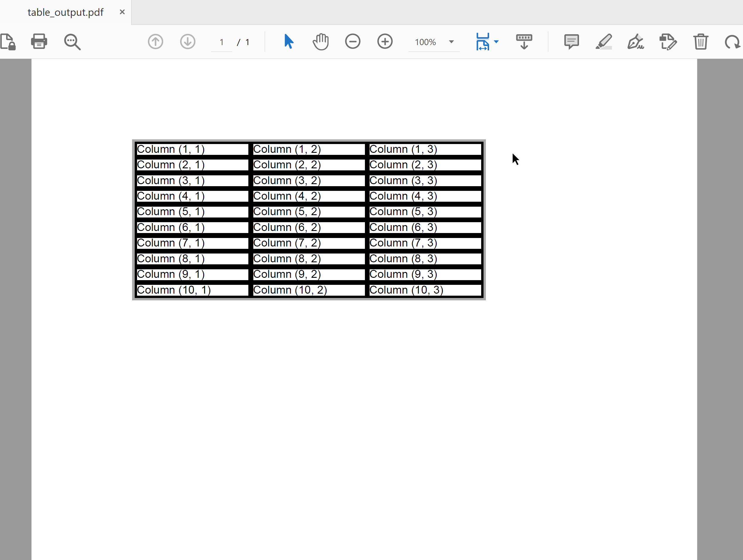The height and width of the screenshot is (560, 743).
Task: Open the Fill & Sign tool
Action: tap(636, 42)
